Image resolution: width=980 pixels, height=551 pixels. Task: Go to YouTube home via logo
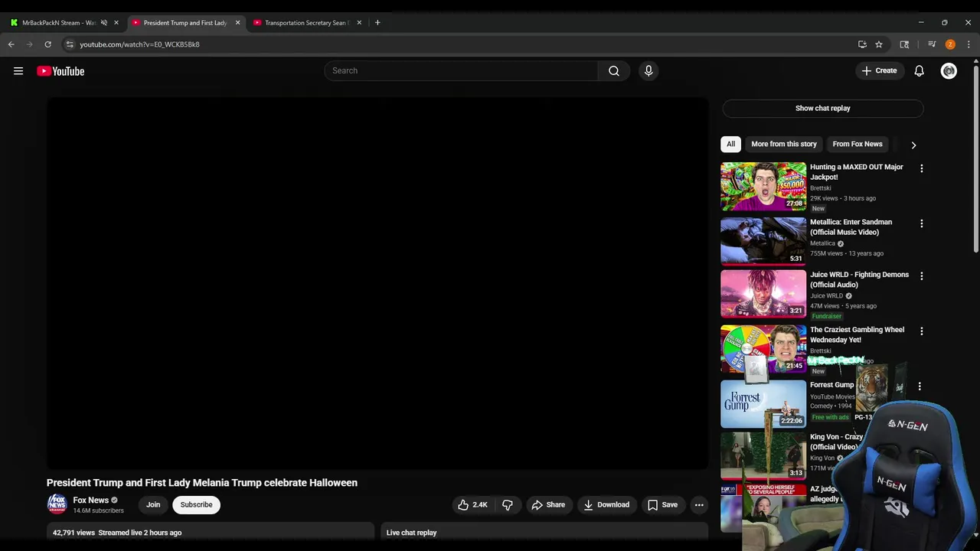[x=60, y=71]
